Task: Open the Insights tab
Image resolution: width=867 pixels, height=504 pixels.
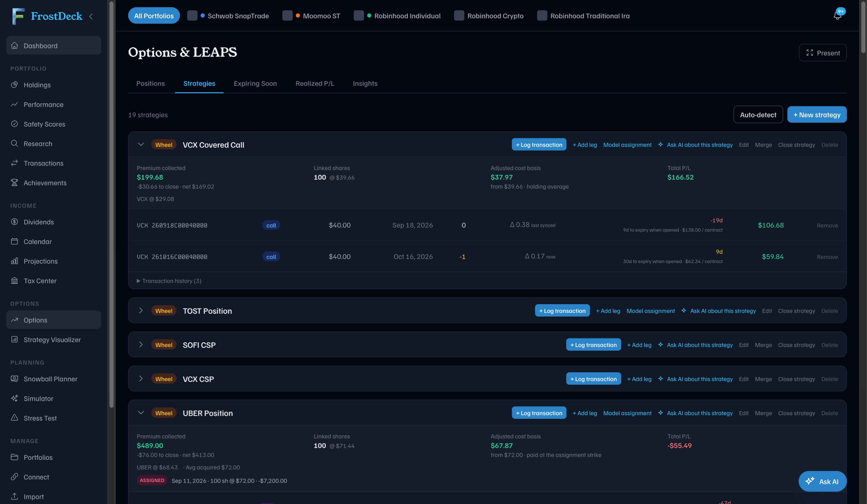Action: point(365,84)
